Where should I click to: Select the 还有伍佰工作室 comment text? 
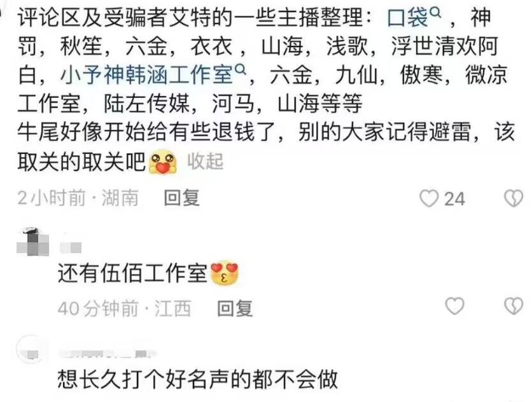tap(132, 273)
